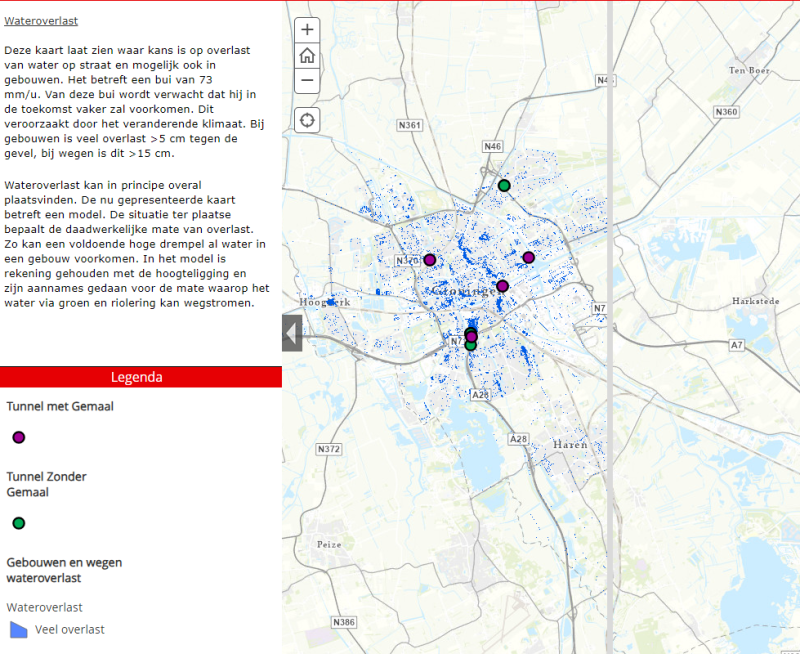Click the underlined Wateroverlast title

(x=41, y=20)
